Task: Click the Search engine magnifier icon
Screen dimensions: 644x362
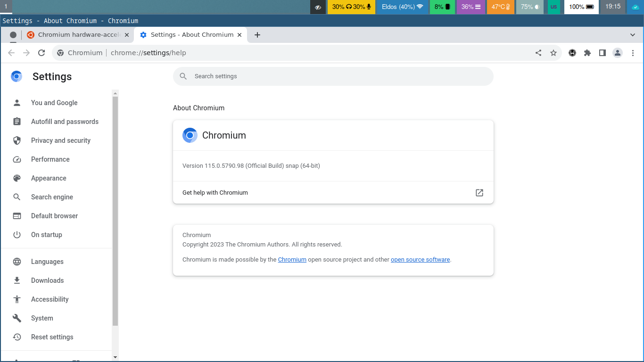Action: click(x=17, y=197)
